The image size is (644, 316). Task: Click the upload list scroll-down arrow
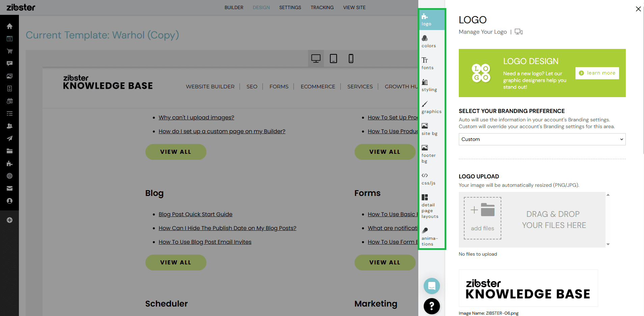pos(608,244)
